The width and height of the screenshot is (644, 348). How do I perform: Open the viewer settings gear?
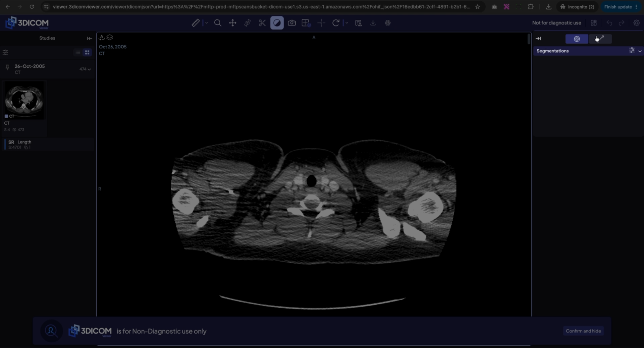(636, 23)
